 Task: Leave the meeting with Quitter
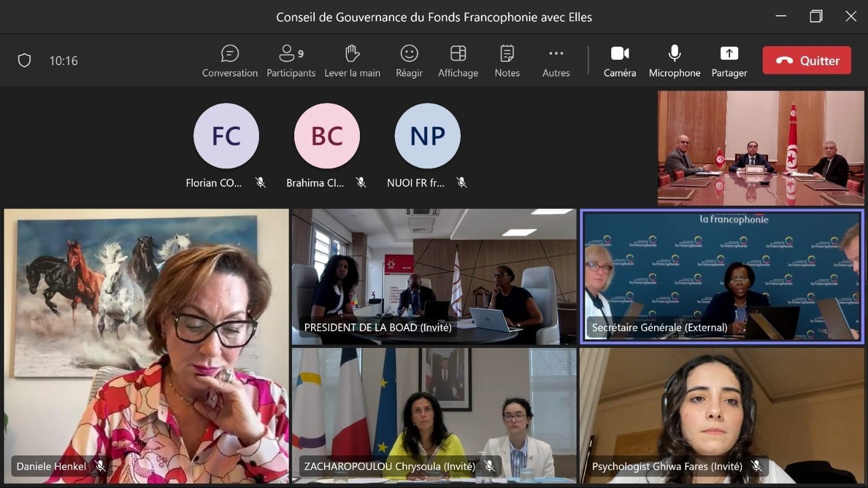point(807,60)
